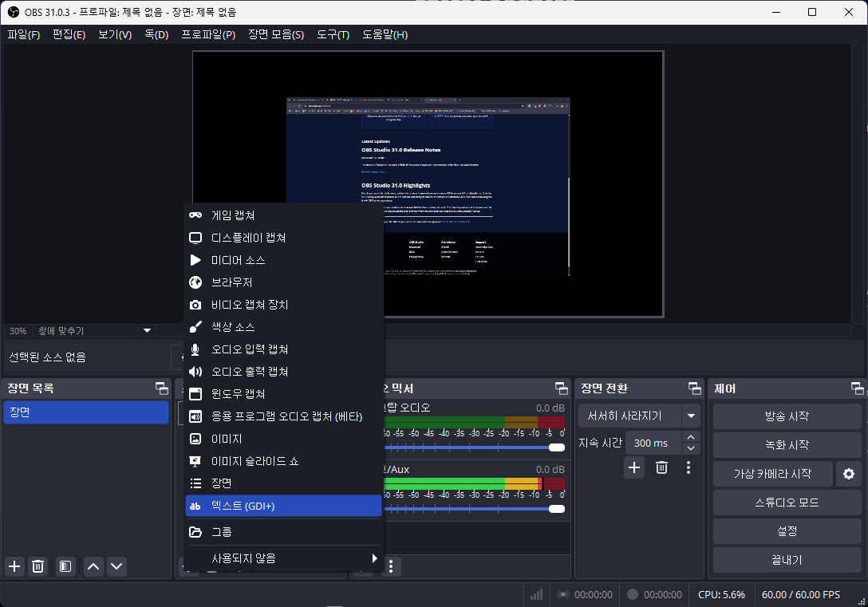
Task: Undock the audio mixer panel
Action: (562, 388)
